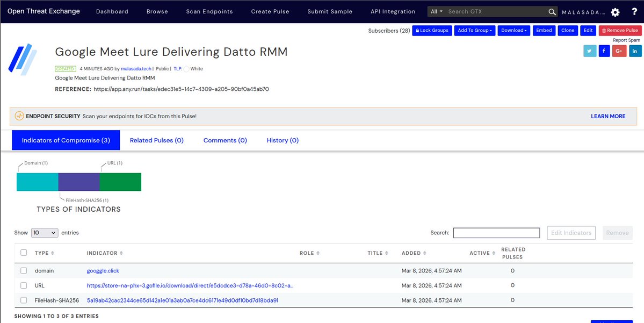This screenshot has height=323, width=644.
Task: Click the Edit Indicators button
Action: tap(571, 233)
